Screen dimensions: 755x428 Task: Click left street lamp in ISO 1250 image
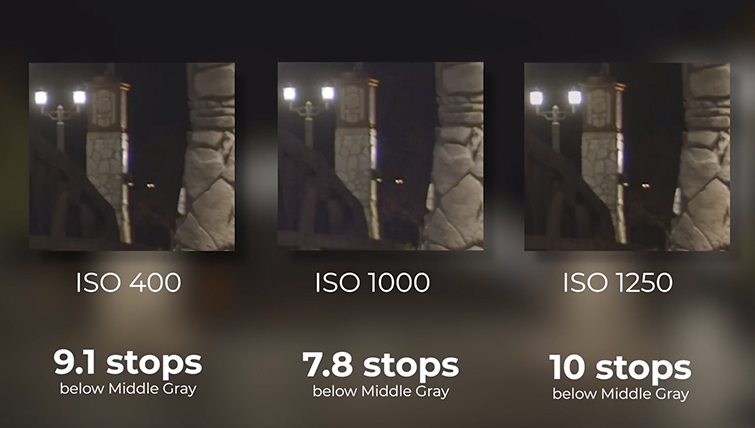pyautogui.click(x=536, y=98)
